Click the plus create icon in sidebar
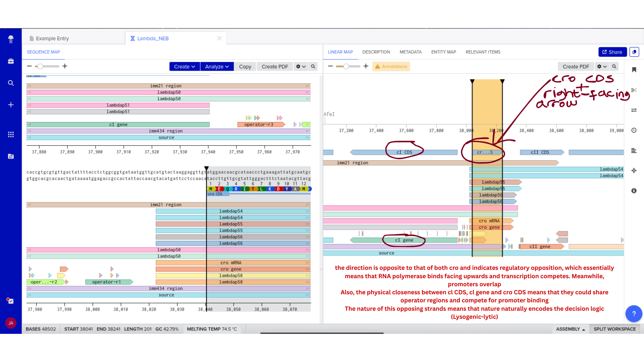 coord(11,105)
